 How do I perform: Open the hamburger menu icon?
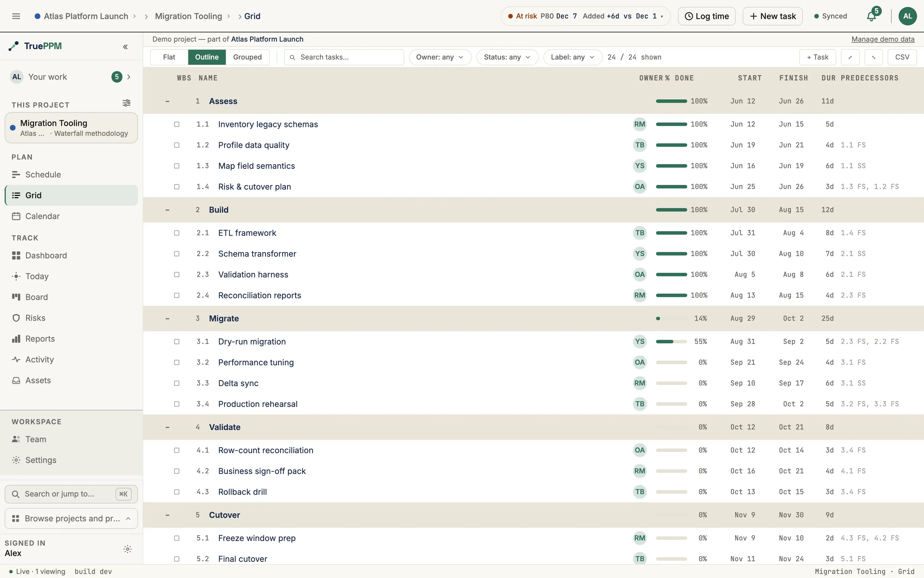point(16,16)
